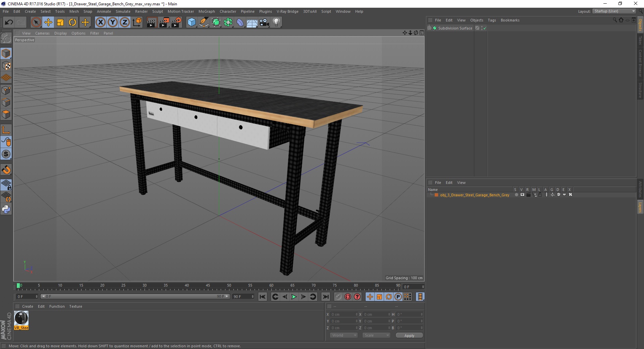
Task: Toggle the Z axis lock
Action: point(125,22)
